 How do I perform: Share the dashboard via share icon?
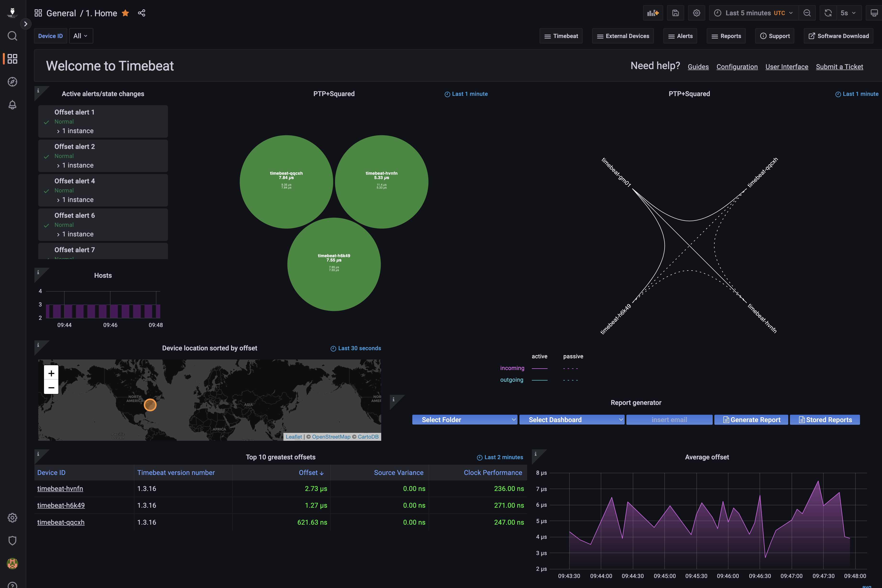click(x=141, y=13)
